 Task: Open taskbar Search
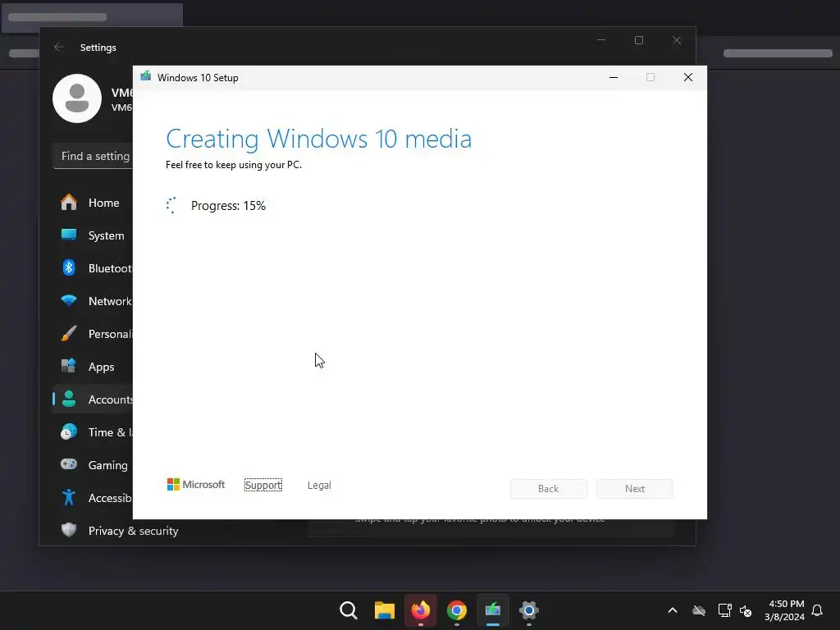pos(348,610)
